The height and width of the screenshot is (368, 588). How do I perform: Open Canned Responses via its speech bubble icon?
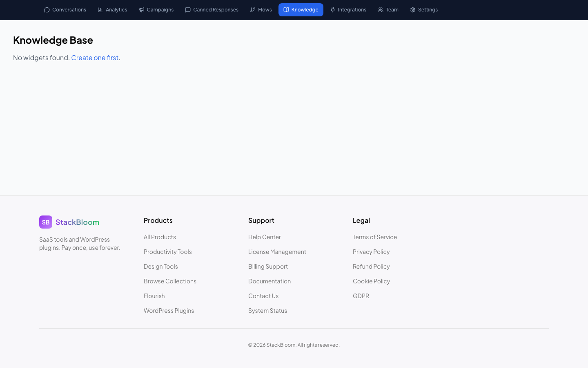click(x=187, y=9)
